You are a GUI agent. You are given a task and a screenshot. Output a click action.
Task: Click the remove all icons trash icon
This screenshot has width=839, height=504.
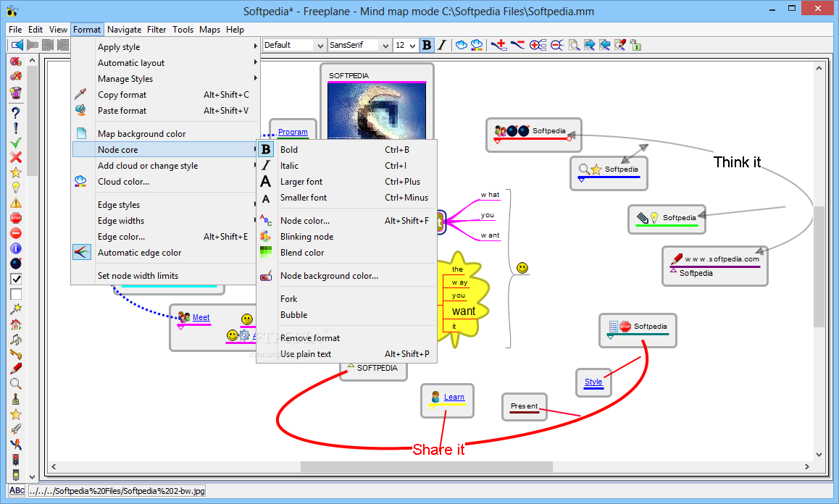point(16,93)
